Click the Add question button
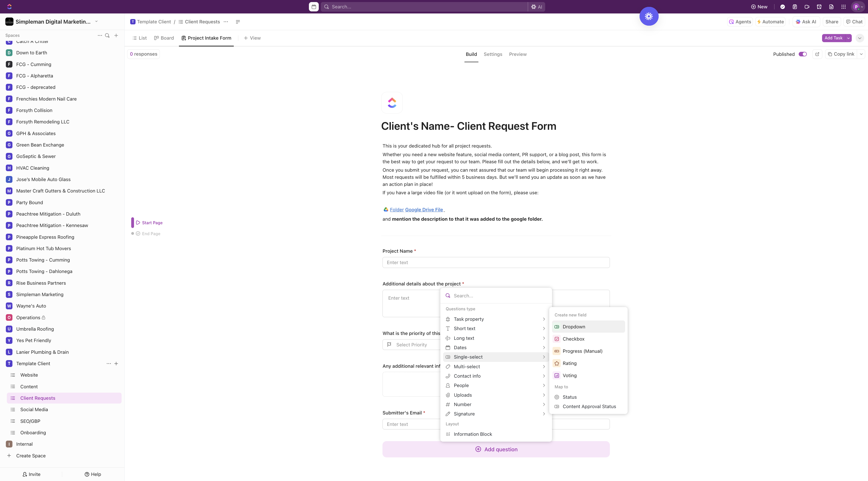The image size is (868, 481). (496, 449)
